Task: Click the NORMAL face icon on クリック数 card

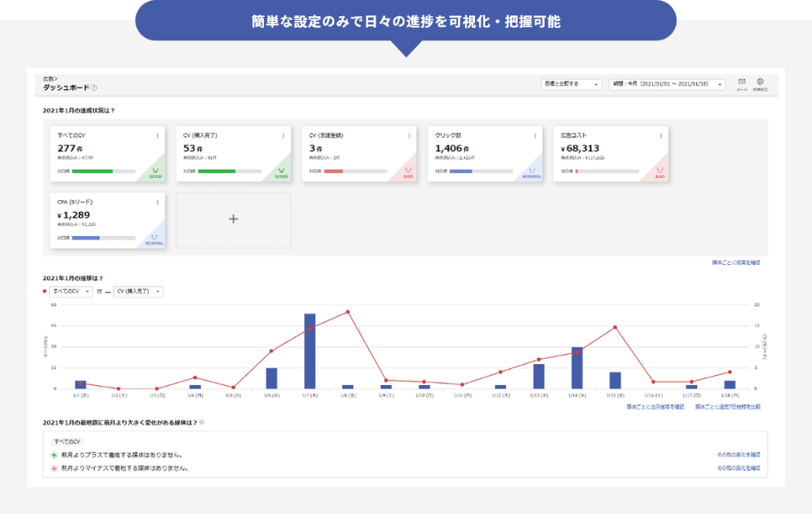Action: [x=532, y=171]
